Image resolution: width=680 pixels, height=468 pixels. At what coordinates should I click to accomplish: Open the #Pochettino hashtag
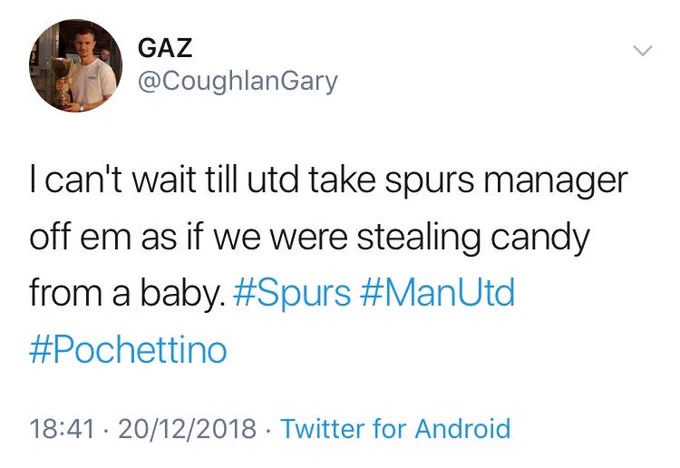[128, 350]
